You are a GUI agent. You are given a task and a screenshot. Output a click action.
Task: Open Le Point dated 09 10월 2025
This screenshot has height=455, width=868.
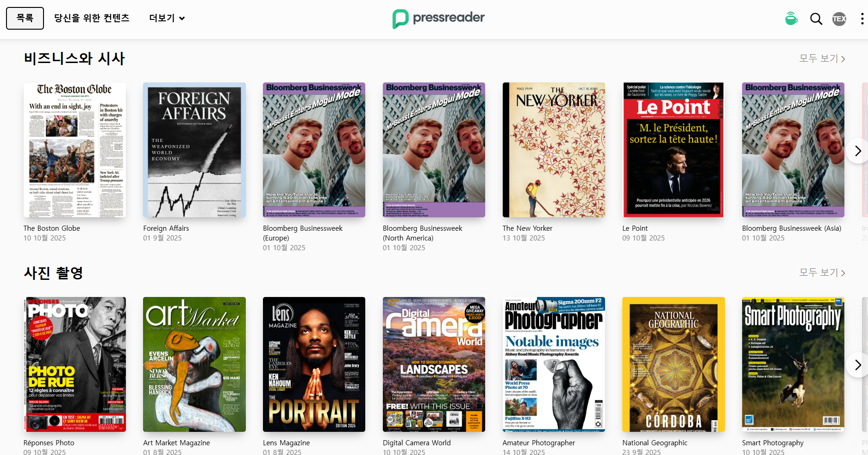point(673,150)
